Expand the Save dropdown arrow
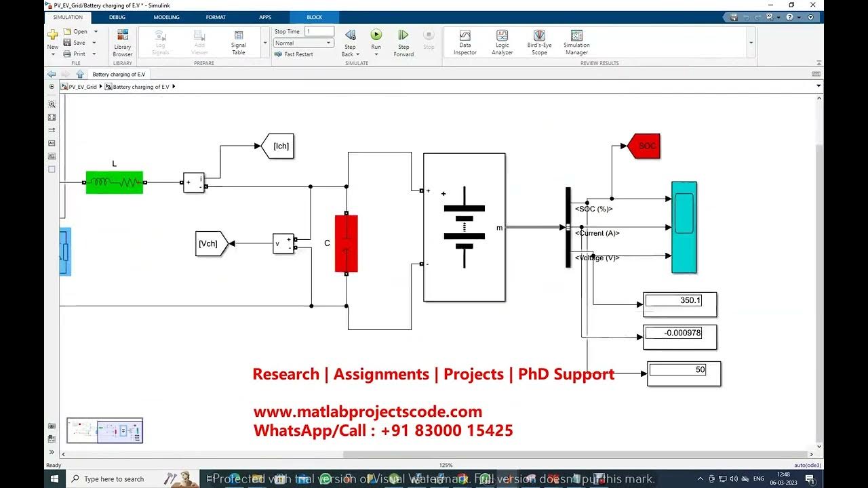 (x=96, y=43)
